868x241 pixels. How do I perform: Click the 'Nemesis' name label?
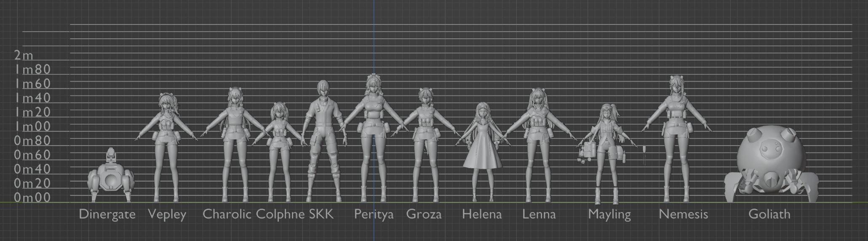(684, 215)
